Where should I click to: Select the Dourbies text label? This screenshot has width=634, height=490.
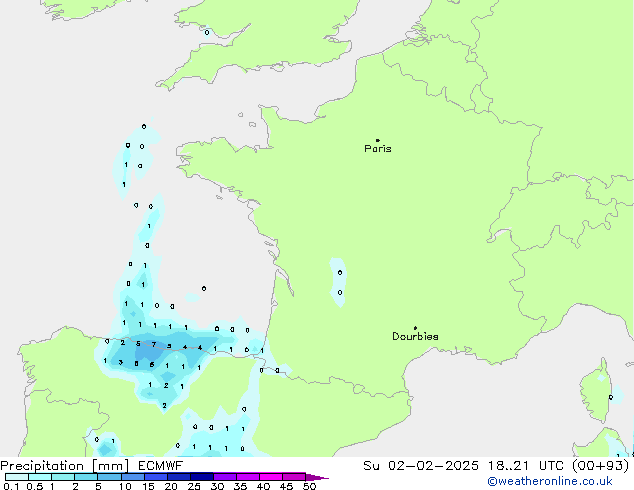pyautogui.click(x=415, y=337)
